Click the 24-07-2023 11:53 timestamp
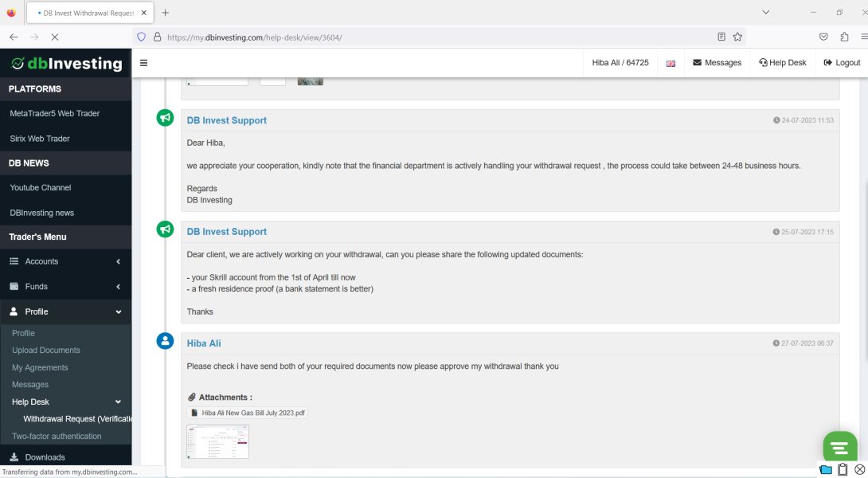 click(x=803, y=120)
